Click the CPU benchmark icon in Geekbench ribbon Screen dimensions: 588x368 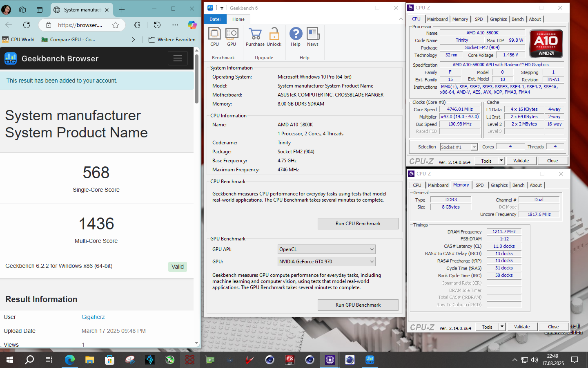(x=214, y=37)
